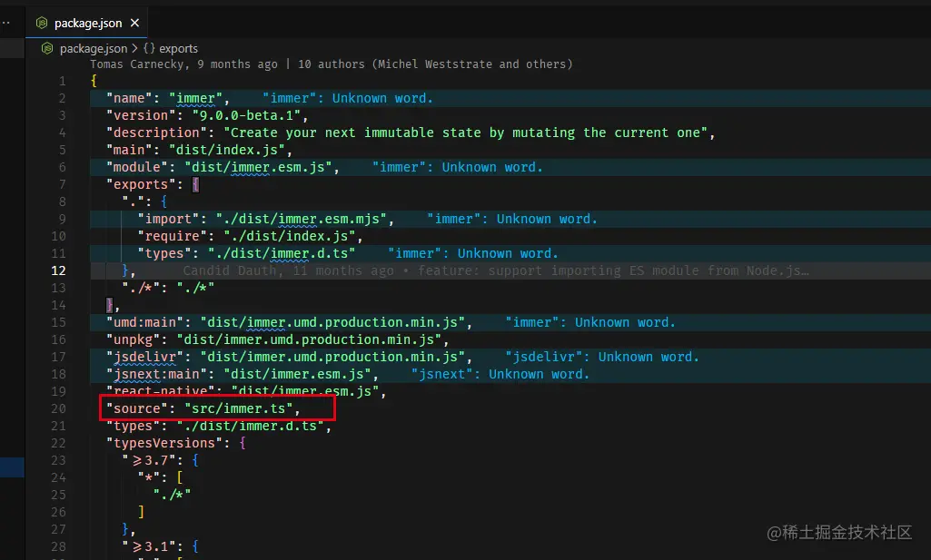The width and height of the screenshot is (931, 560).
Task: Click the "unpkg" key on line 16
Action: [x=134, y=339]
